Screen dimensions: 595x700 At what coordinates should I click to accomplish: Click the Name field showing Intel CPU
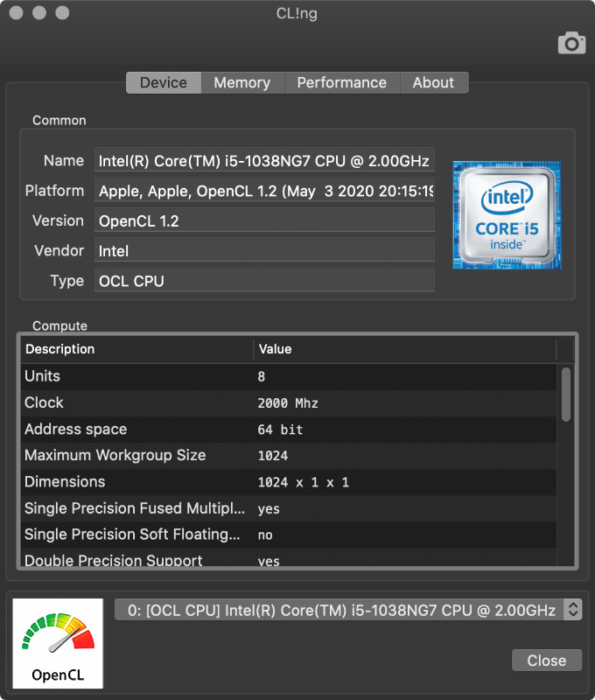pyautogui.click(x=262, y=160)
